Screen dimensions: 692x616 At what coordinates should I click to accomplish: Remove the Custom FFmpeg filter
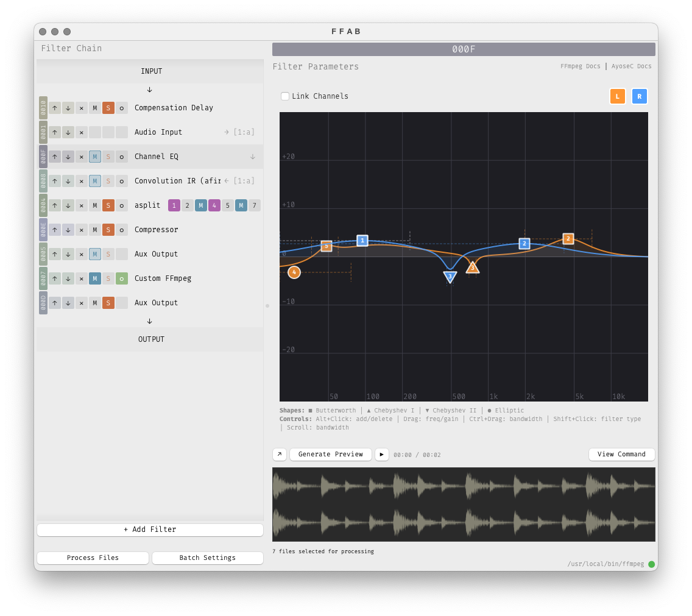coord(82,278)
